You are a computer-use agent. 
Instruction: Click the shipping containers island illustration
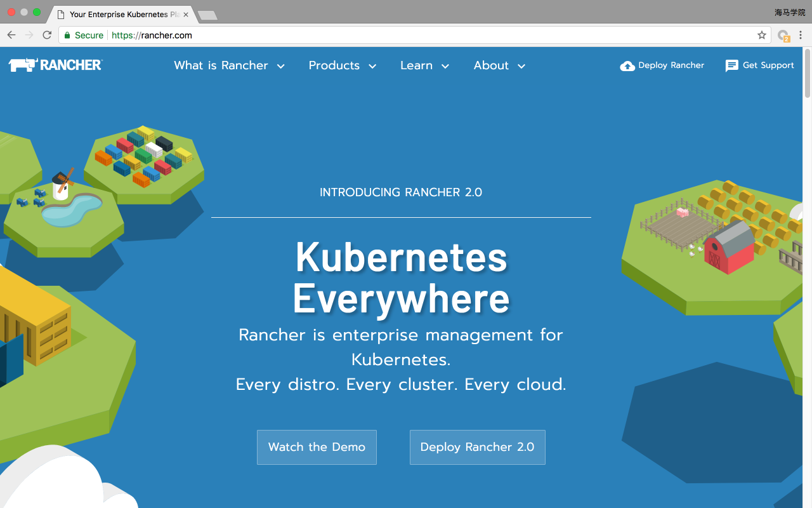144,164
